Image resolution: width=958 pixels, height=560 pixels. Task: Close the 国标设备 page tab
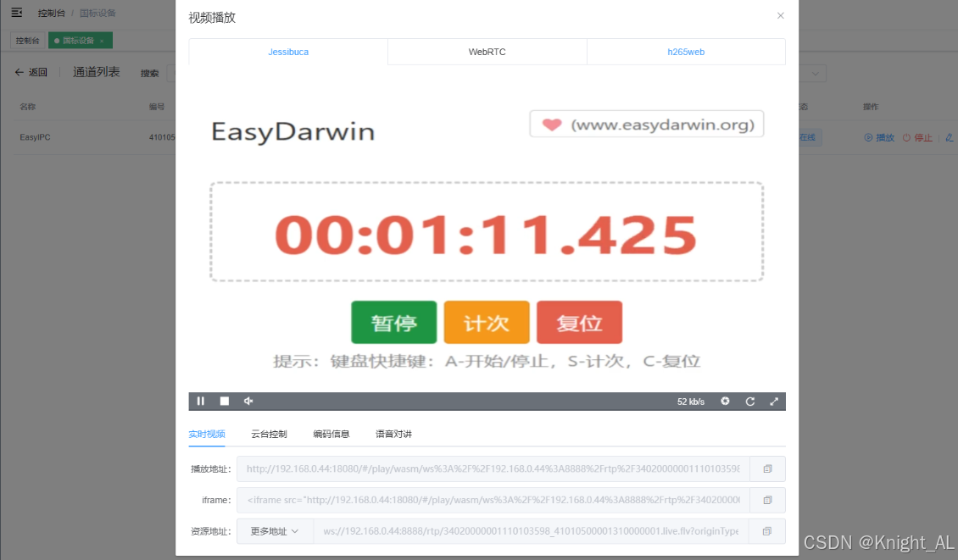pyautogui.click(x=102, y=41)
